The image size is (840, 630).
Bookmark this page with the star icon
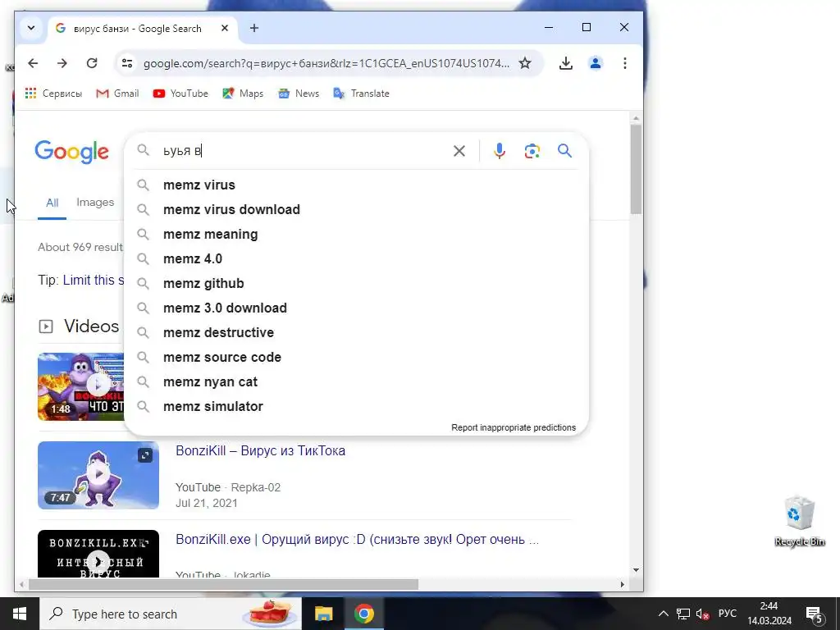pyautogui.click(x=525, y=63)
